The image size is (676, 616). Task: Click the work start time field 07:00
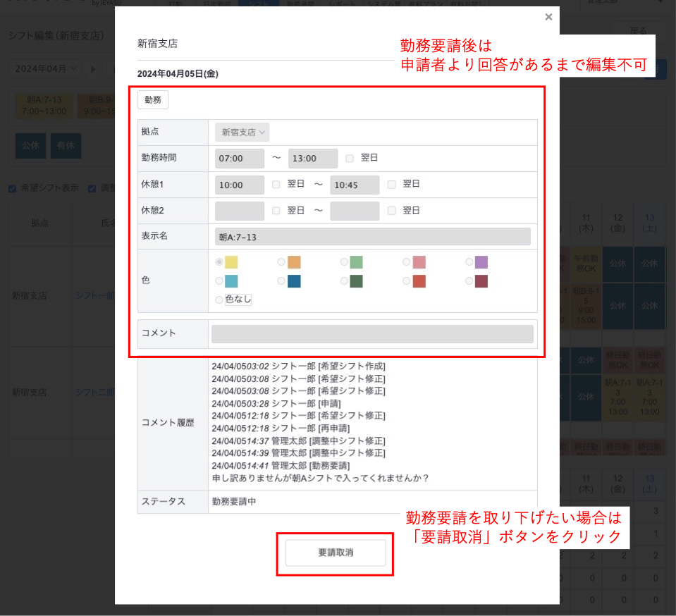(x=240, y=159)
